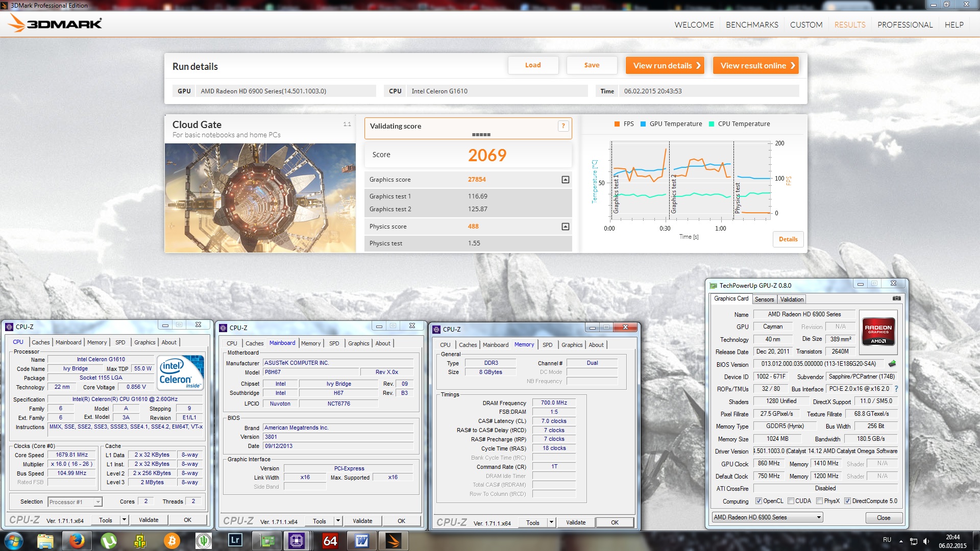Screen dimensions: 980x551
Task: Open the SPD tab in CPU-Z Mainboard window
Action: (x=334, y=343)
